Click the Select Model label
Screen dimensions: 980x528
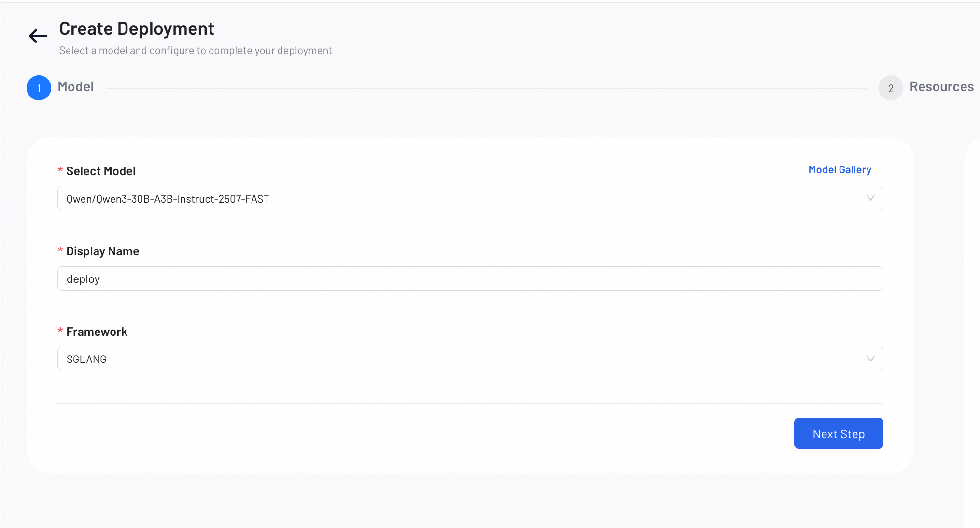101,171
